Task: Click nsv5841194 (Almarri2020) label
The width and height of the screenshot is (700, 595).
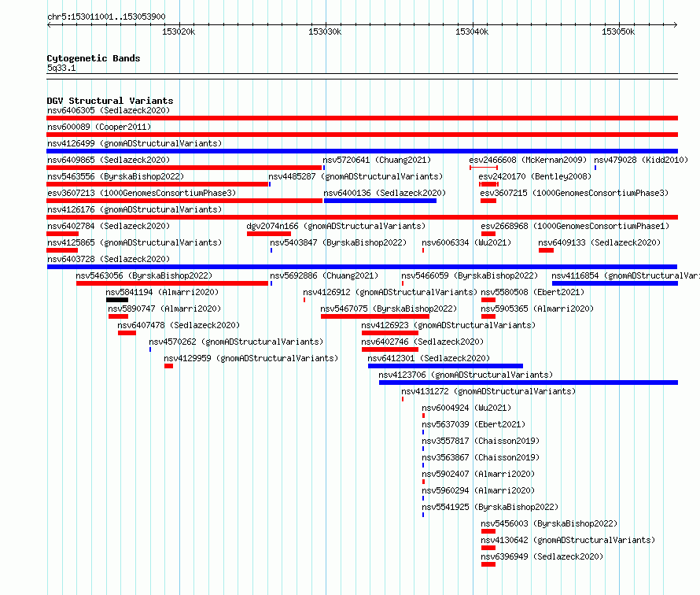Action: [x=162, y=292]
